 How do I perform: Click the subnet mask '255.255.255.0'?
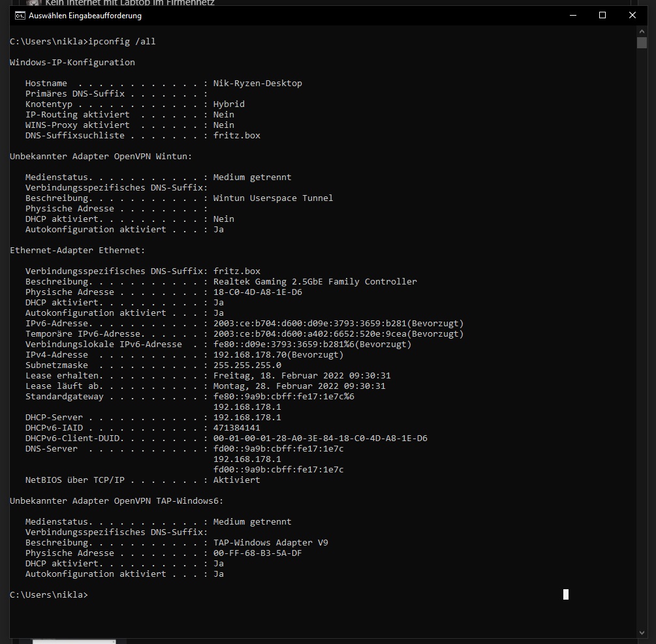pyautogui.click(x=247, y=365)
